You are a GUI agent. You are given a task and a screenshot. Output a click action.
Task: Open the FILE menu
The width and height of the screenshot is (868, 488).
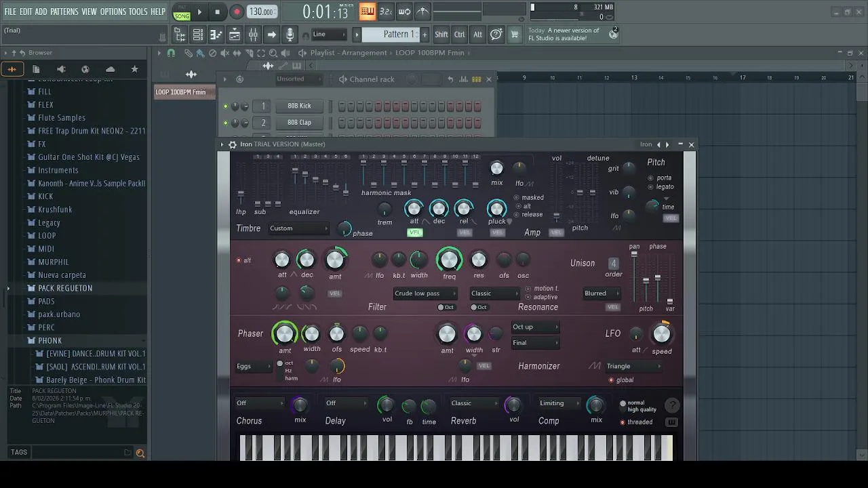click(x=10, y=12)
